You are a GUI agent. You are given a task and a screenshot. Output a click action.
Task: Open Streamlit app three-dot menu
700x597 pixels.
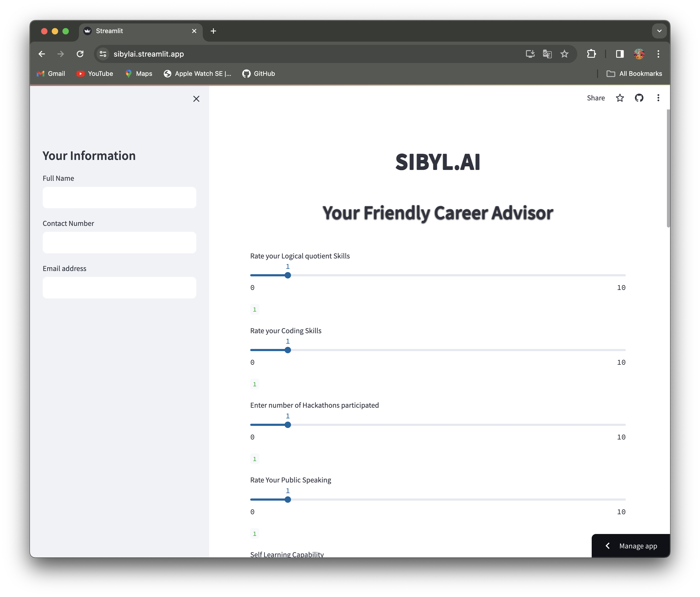tap(658, 98)
